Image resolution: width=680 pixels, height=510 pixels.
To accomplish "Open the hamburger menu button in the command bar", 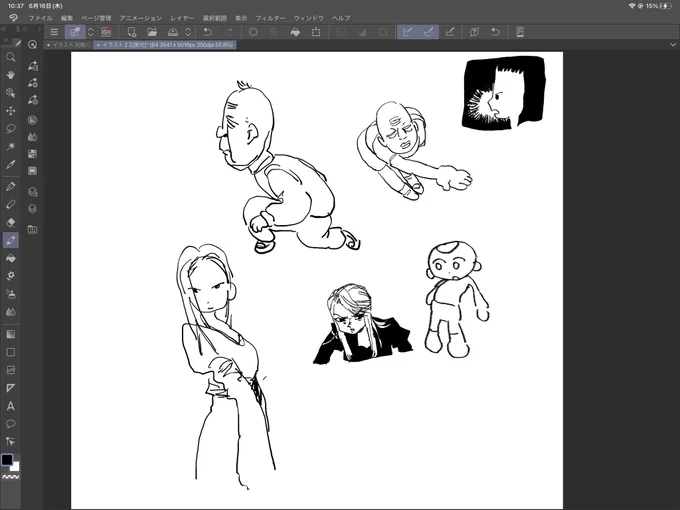I will pyautogui.click(x=54, y=32).
